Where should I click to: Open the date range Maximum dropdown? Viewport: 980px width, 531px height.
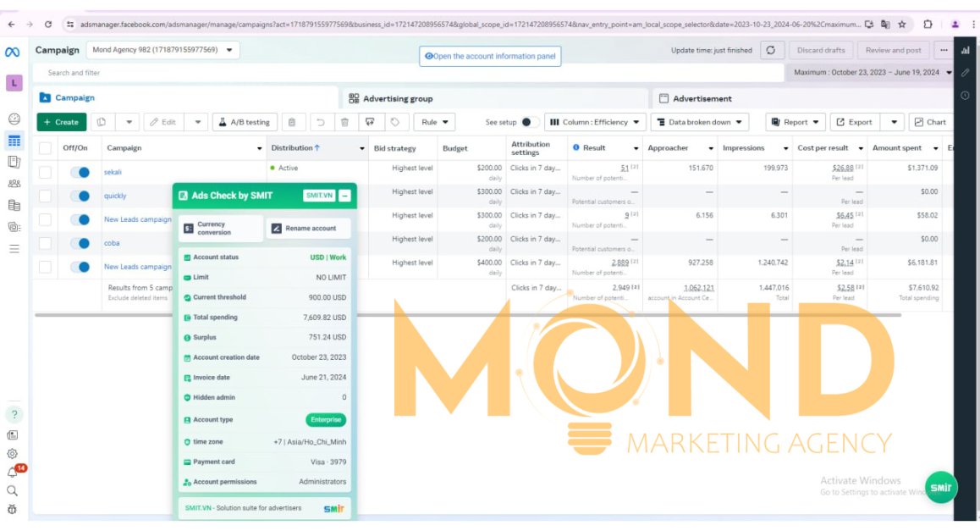tap(872, 73)
